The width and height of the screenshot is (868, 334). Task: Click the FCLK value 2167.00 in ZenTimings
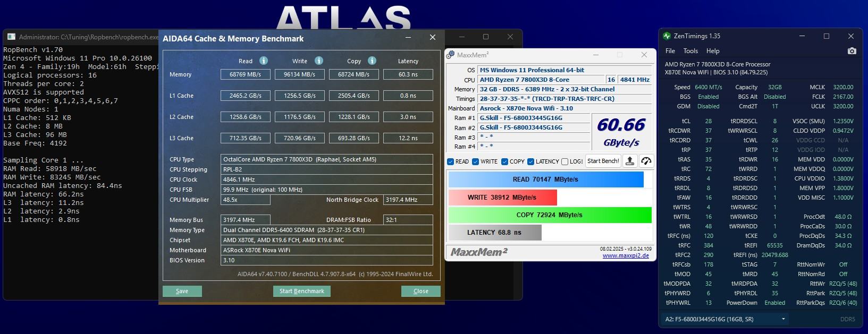coord(843,97)
